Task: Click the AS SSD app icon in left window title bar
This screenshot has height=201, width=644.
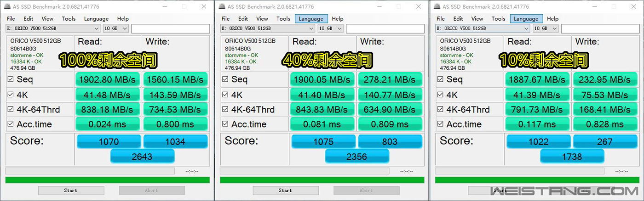Action: click(x=8, y=6)
